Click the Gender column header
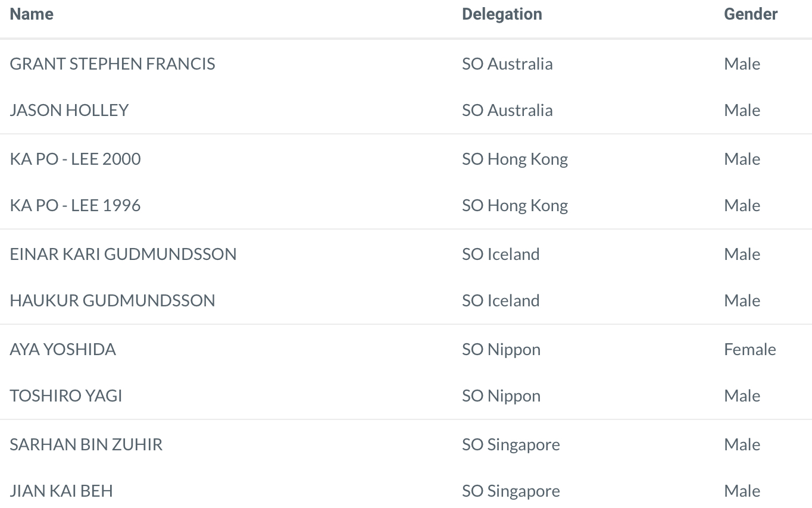Viewport: 812px width, 508px height. (751, 14)
